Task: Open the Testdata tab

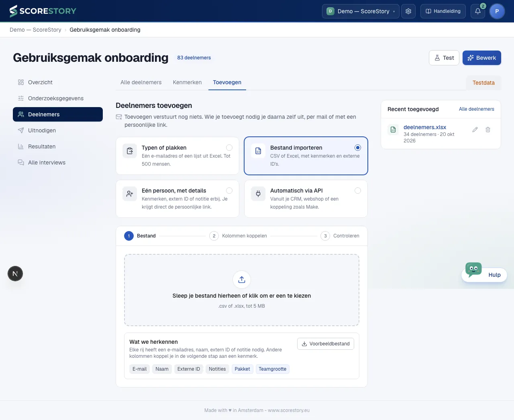Action: click(x=483, y=83)
